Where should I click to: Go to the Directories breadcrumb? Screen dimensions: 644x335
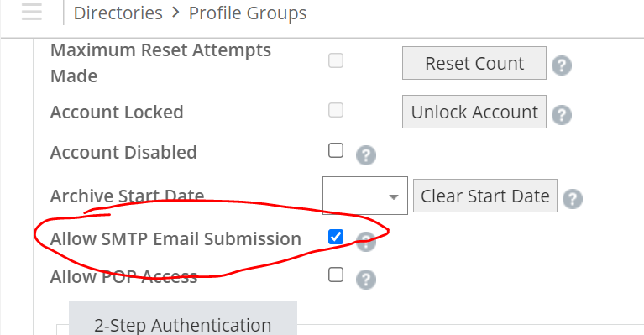pyautogui.click(x=118, y=13)
